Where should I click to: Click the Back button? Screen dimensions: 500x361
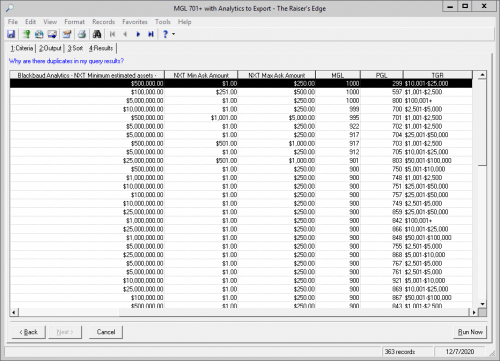pos(29,332)
